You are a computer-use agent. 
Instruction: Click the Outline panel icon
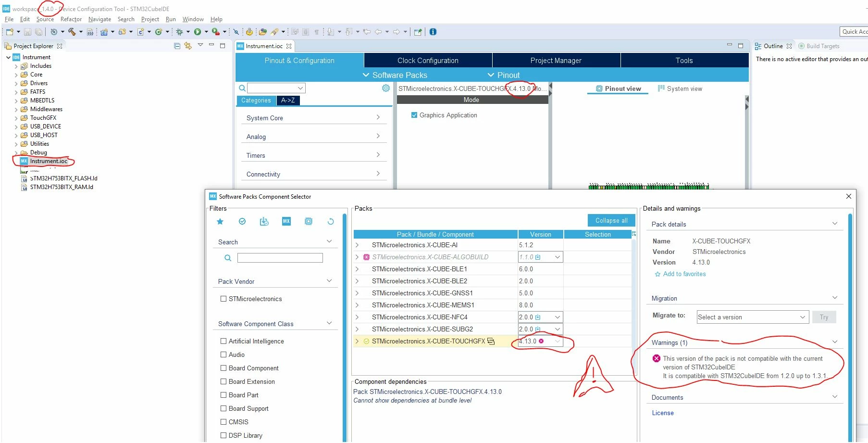[758, 46]
